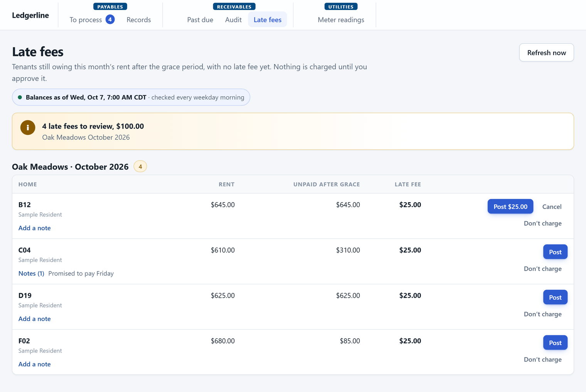Click the Promised to pay Friday note
This screenshot has height=392, width=586.
[x=81, y=273]
